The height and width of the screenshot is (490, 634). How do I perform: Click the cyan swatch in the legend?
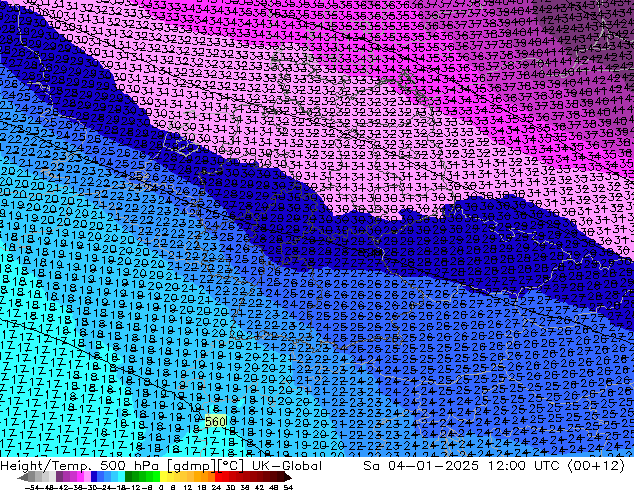pyautogui.click(x=121, y=477)
